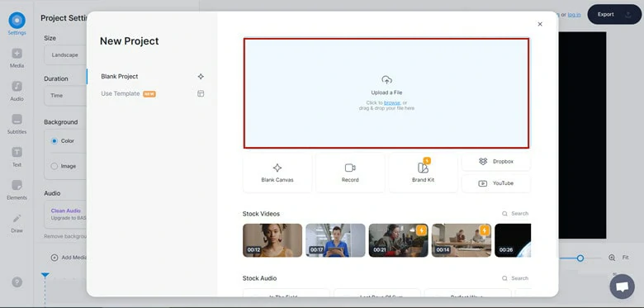Click the browse link in upload area
644x308 pixels.
pos(392,103)
